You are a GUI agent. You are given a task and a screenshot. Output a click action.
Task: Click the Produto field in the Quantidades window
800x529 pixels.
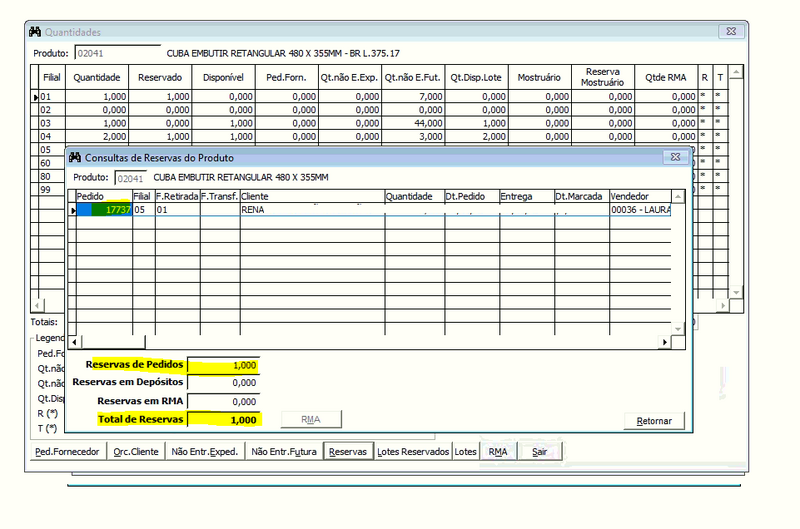click(117, 53)
